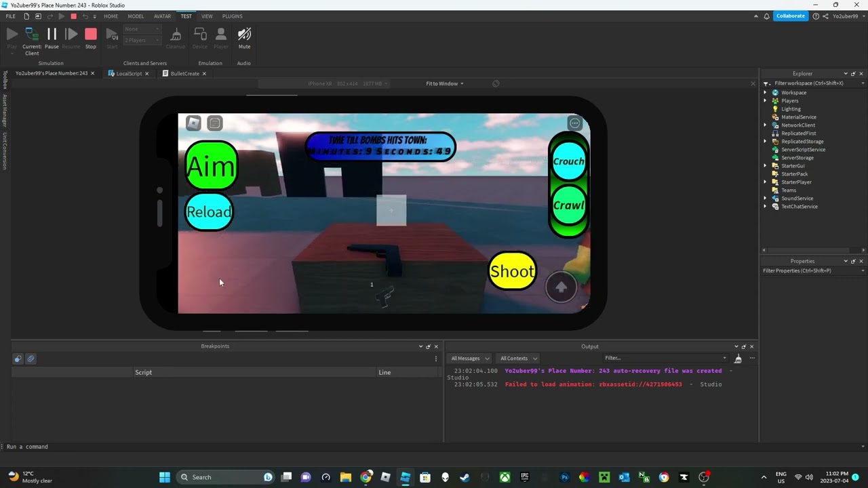Close the BulletCreate script tab

[x=204, y=73]
